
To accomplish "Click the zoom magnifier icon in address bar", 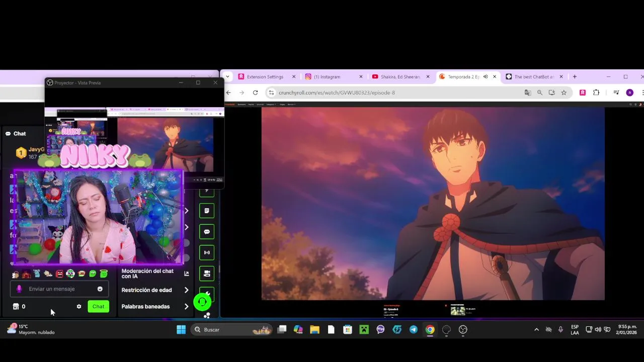I will (x=540, y=93).
